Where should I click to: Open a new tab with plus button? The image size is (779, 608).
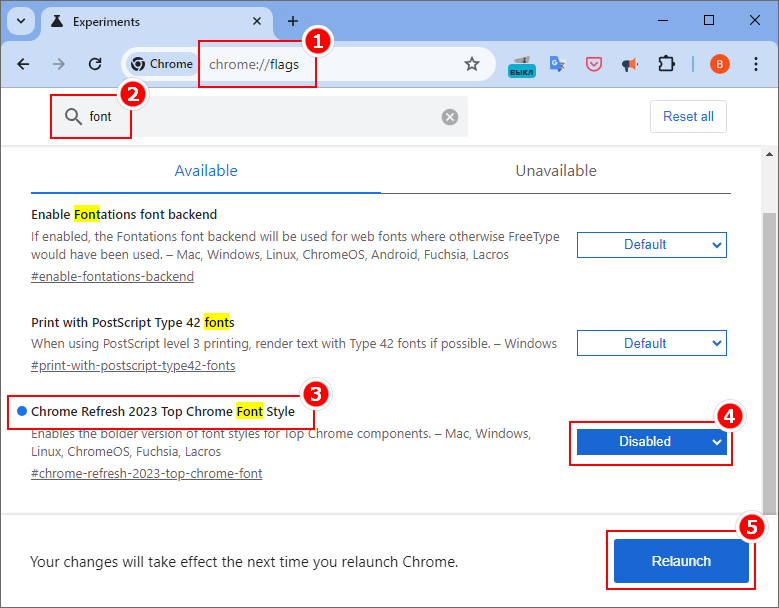pyautogui.click(x=293, y=21)
